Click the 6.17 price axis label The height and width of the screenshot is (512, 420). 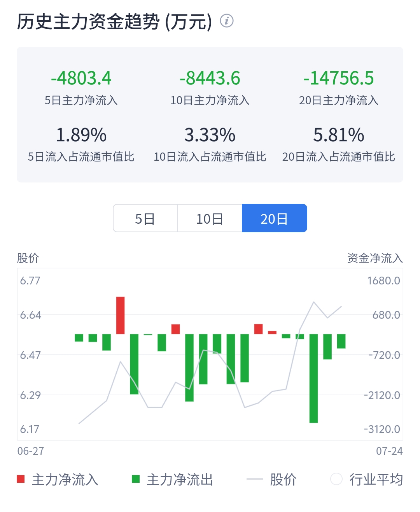[30, 429]
